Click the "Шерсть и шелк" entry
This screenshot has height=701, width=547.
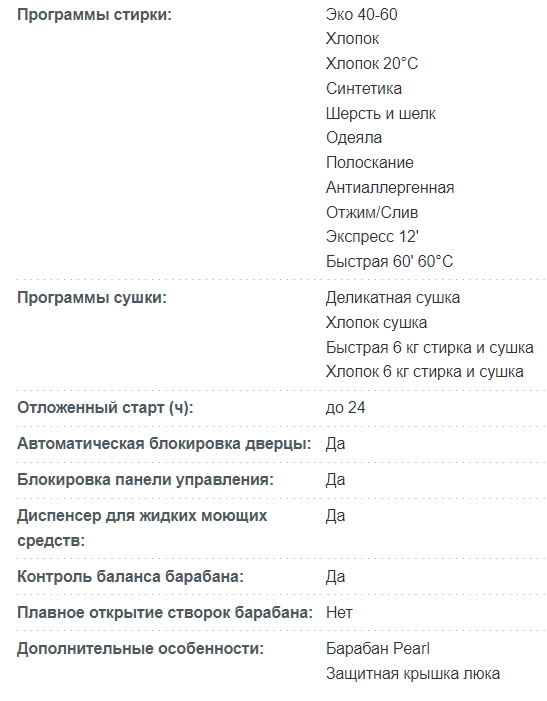click(381, 113)
